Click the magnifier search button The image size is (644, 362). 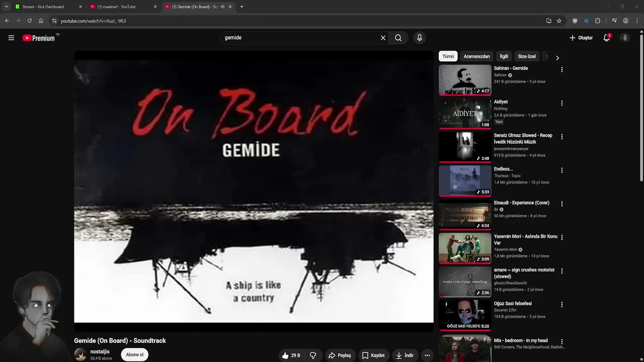398,38
